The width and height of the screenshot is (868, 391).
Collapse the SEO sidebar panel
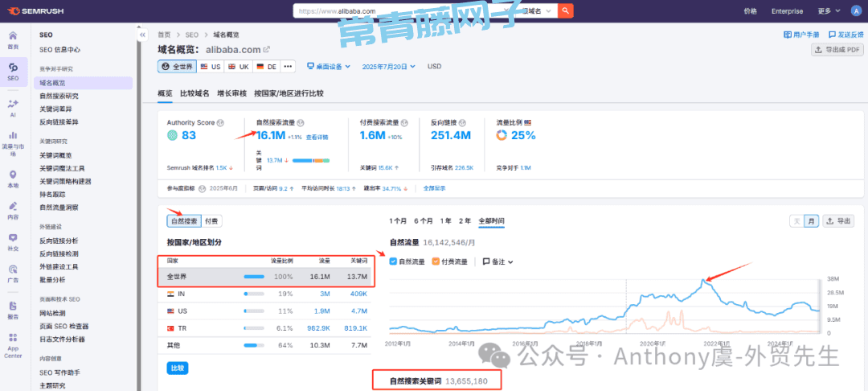tap(142, 35)
